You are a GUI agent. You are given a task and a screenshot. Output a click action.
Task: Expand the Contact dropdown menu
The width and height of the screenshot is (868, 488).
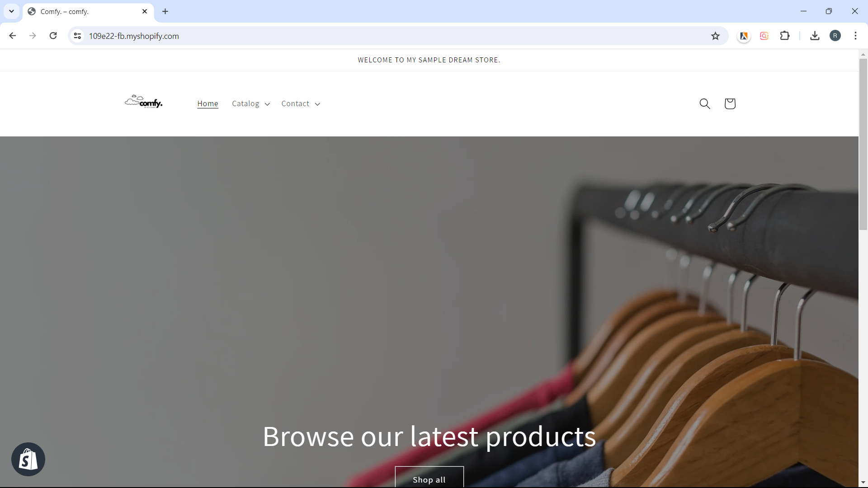(x=301, y=103)
